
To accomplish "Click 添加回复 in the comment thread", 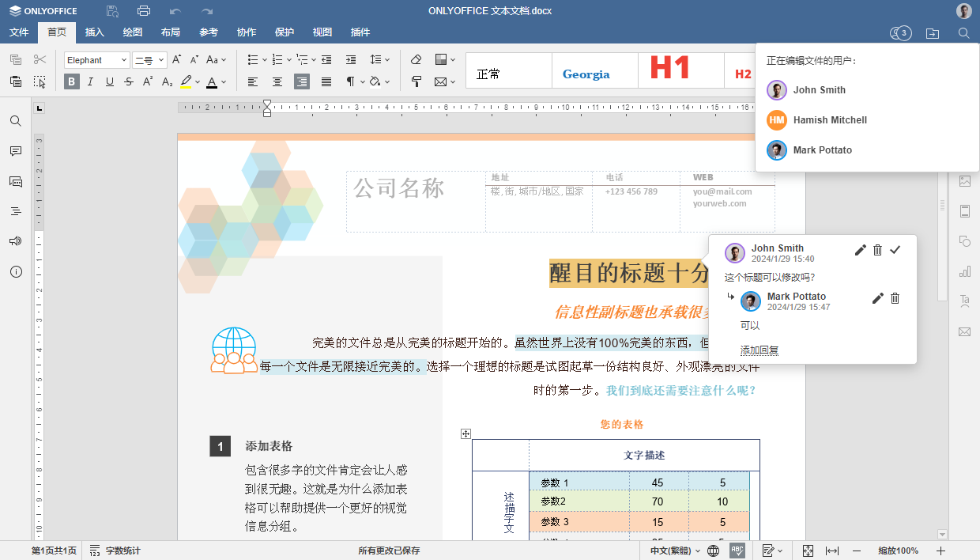I will click(759, 349).
